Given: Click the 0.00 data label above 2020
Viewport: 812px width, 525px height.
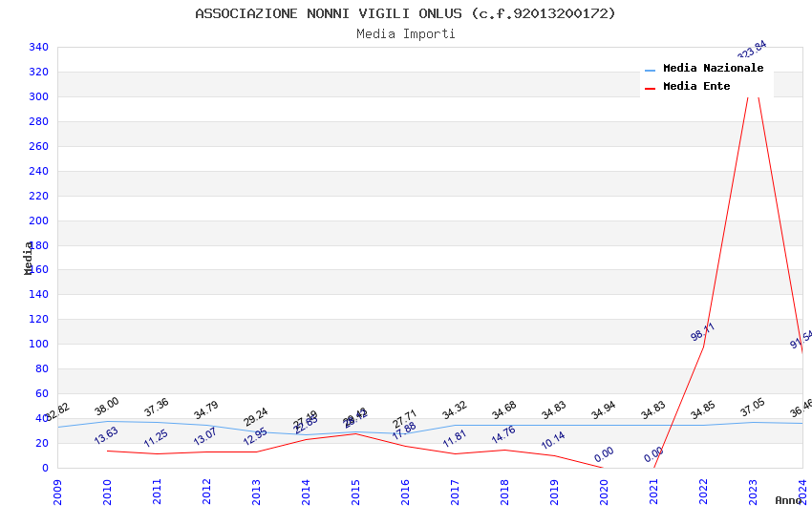Looking at the screenshot, I should (x=604, y=454).
